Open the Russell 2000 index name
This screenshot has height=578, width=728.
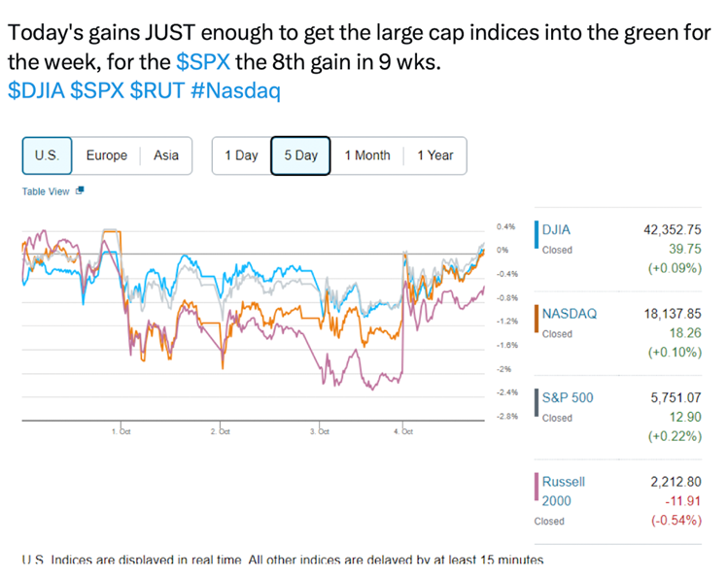pyautogui.click(x=564, y=491)
